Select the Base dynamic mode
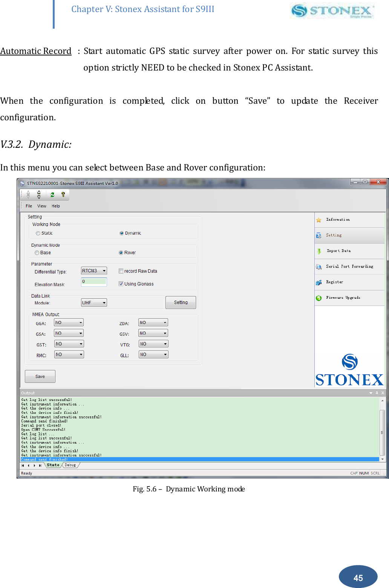 (37, 252)
